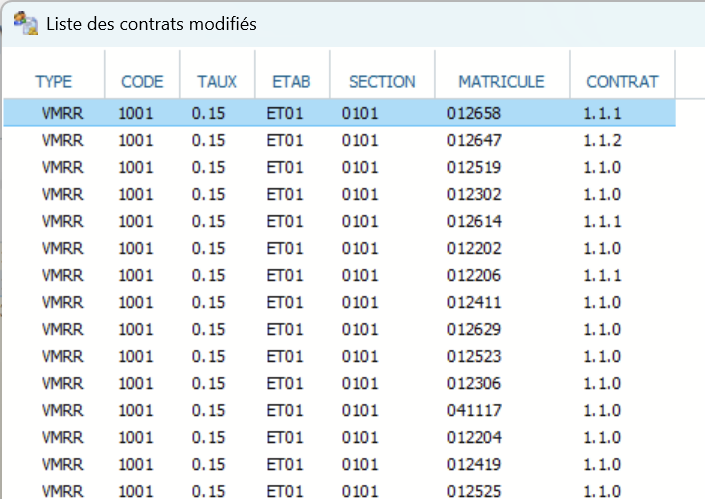Select the row with matricule 012658

(474, 113)
